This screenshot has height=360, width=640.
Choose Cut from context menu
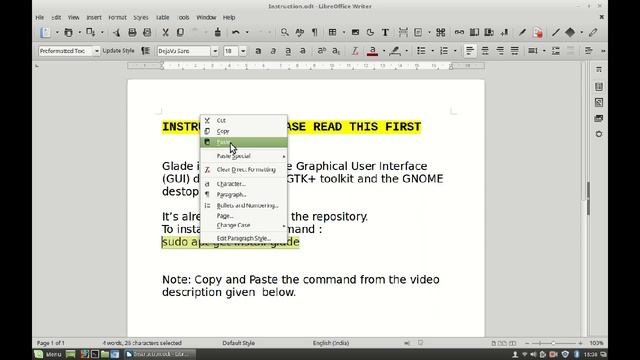[244, 120]
